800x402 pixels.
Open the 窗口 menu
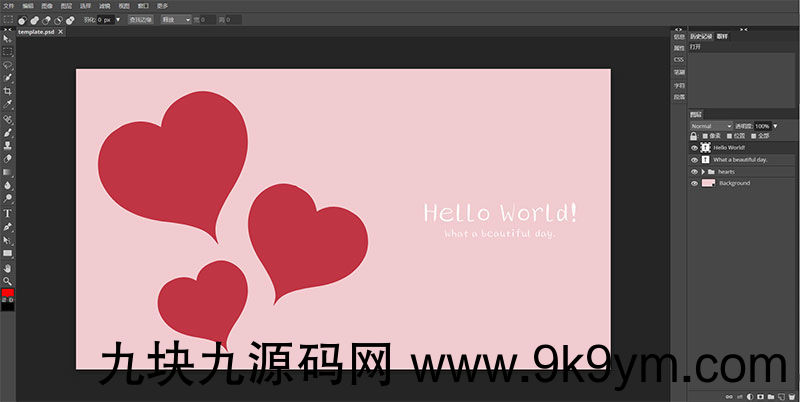tap(142, 6)
